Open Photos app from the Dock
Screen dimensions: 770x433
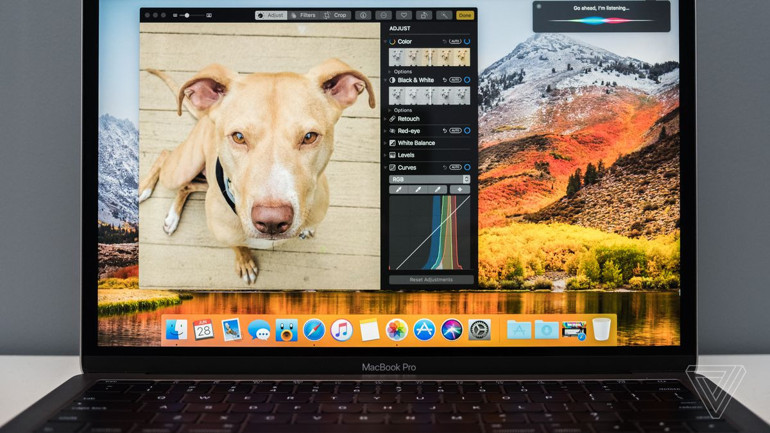pos(396,329)
